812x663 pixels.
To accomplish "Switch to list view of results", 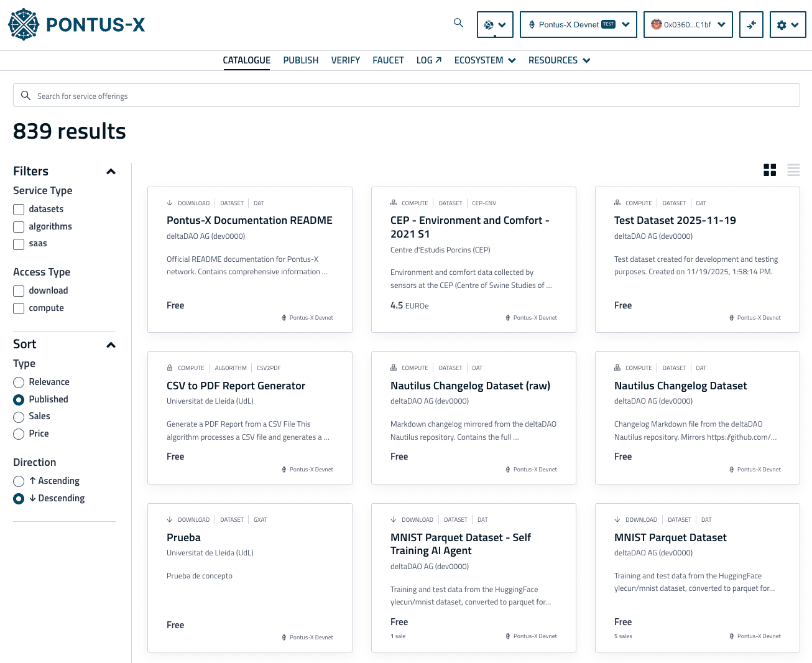I will (793, 170).
